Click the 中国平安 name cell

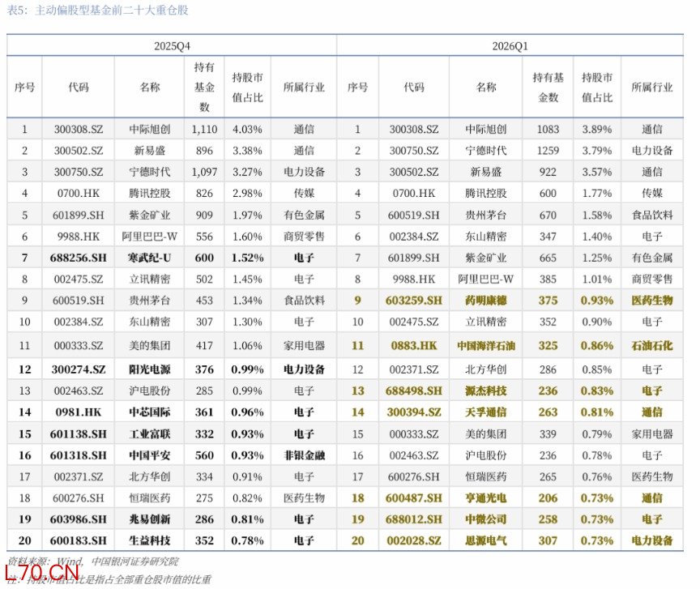click(150, 455)
